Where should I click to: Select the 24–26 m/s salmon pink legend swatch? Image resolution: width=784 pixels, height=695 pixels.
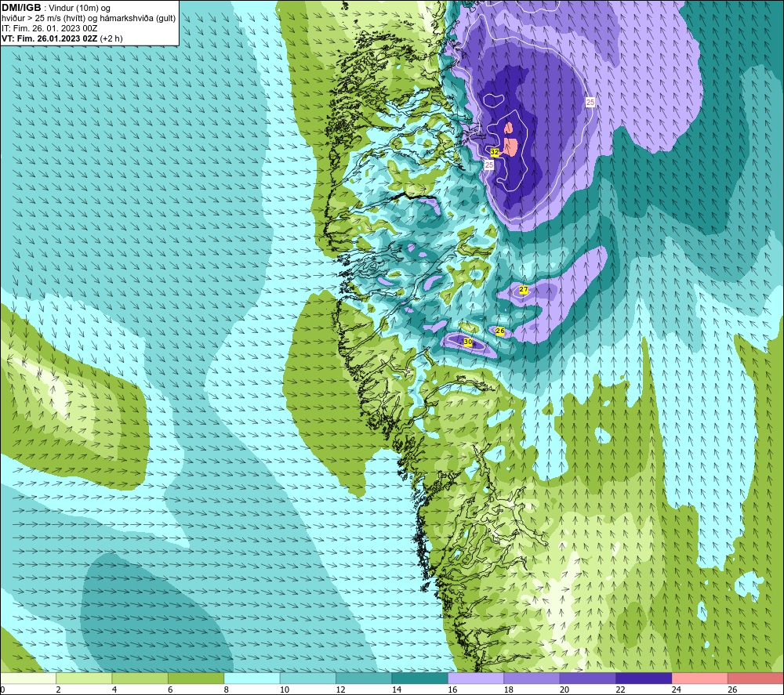700,678
